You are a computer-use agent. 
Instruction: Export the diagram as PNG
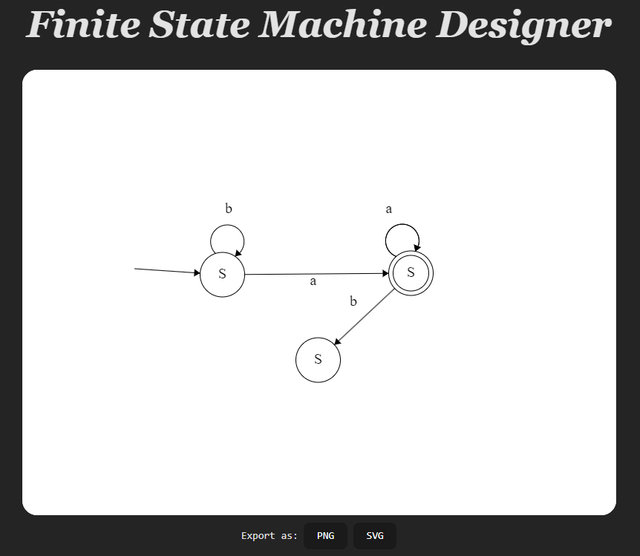(325, 536)
